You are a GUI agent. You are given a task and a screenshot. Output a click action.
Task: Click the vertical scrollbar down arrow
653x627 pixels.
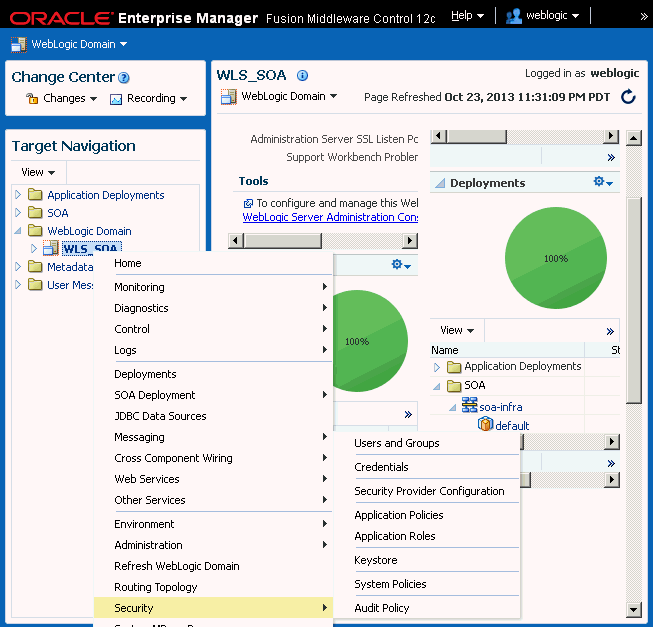click(x=633, y=609)
